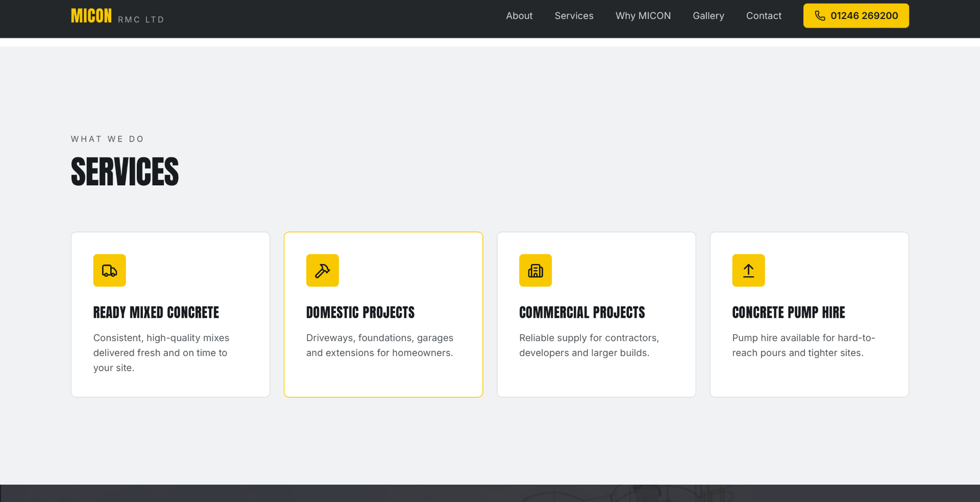Click the WHAT WE DO label
Screen dimensions: 980x502
pos(108,139)
